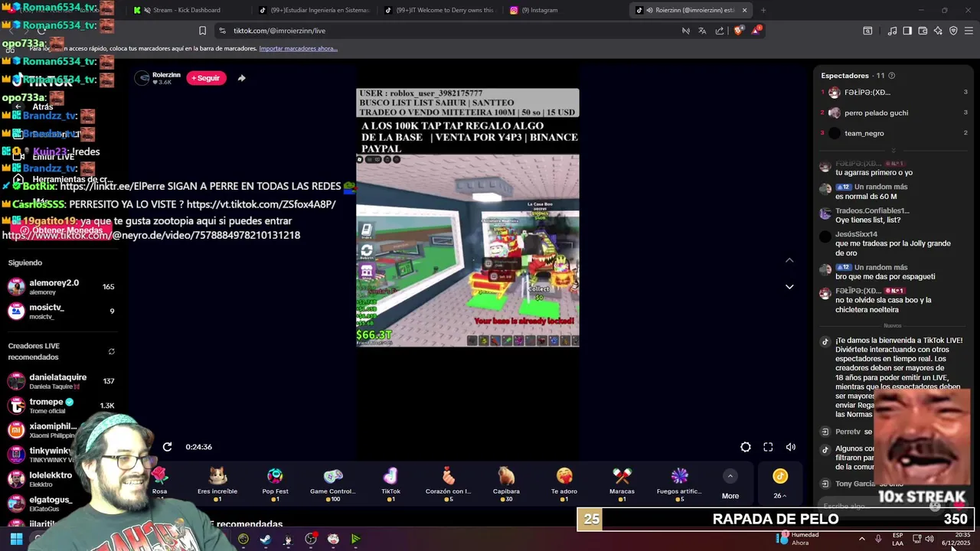Send the Corazón con los dedos gift
The image size is (980, 551).
point(449,484)
